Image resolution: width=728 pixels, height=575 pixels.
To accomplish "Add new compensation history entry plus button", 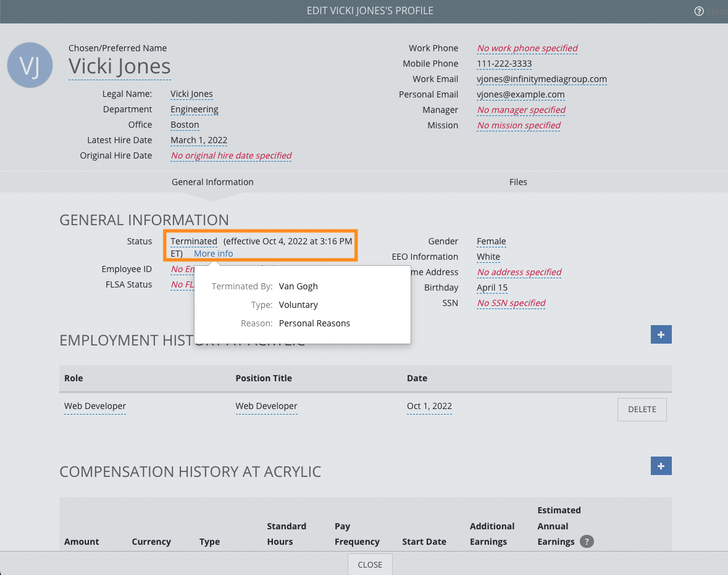I will [x=661, y=466].
